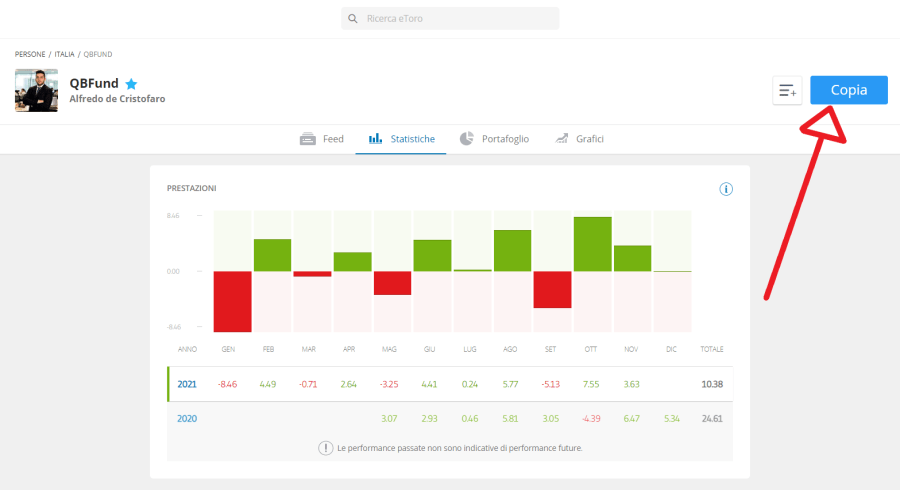This screenshot has width=900, height=490.
Task: Click the blue star favorite icon
Action: tap(131, 84)
